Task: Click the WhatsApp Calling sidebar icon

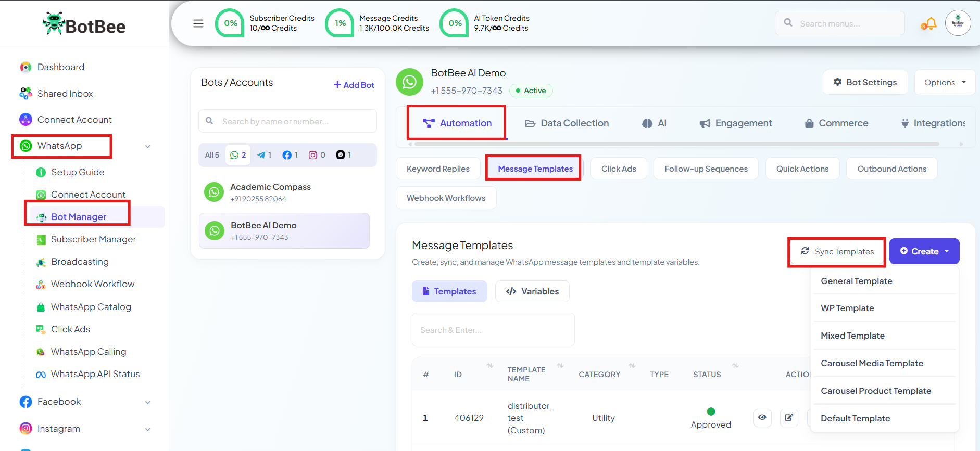Action: (41, 352)
